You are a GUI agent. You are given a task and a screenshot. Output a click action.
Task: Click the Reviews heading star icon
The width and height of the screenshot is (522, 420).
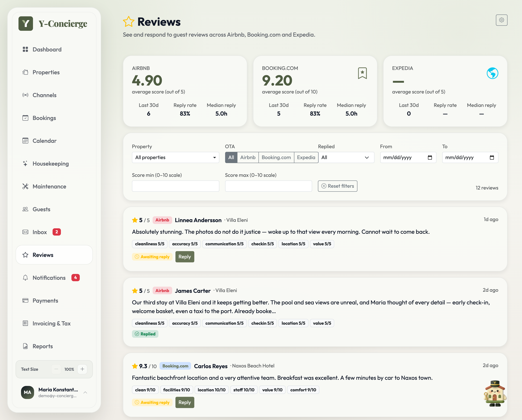click(129, 22)
